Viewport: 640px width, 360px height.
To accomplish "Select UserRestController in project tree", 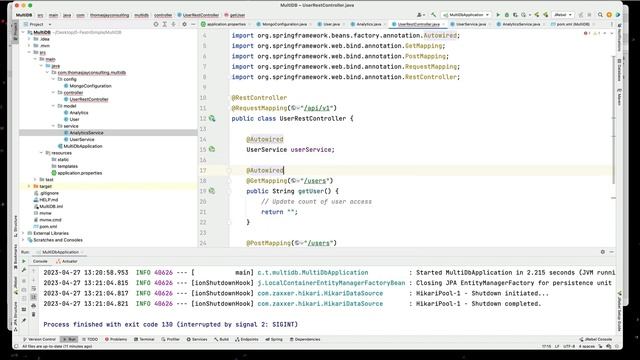I will 89,99.
